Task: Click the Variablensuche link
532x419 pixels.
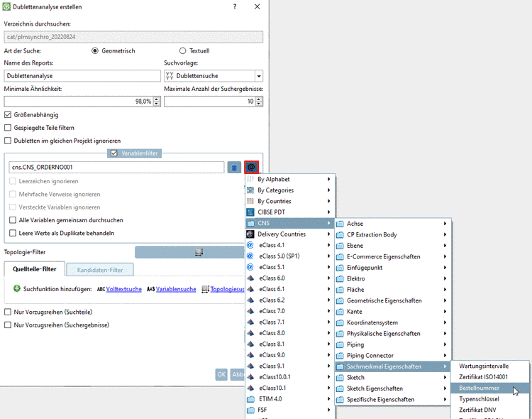Action: click(176, 289)
